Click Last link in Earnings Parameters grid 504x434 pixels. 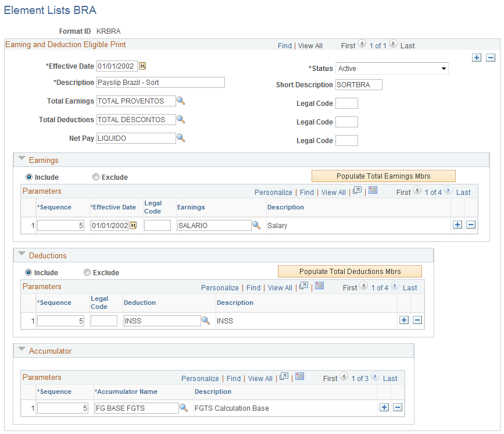[463, 193]
